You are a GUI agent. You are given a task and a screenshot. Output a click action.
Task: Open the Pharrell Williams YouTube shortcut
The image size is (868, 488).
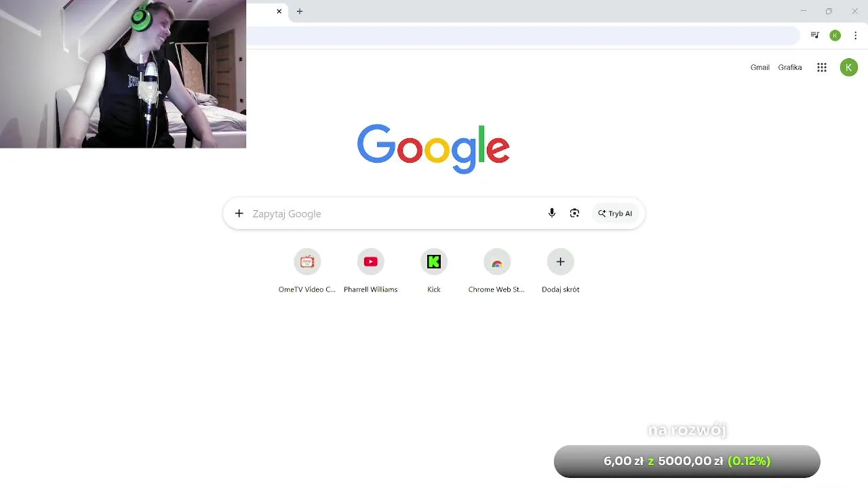coord(370,270)
